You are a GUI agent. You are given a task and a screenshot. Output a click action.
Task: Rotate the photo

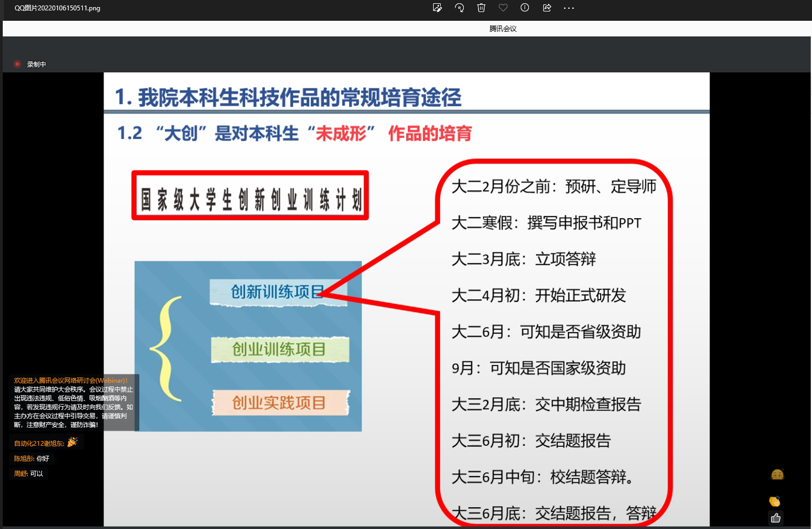coord(459,8)
